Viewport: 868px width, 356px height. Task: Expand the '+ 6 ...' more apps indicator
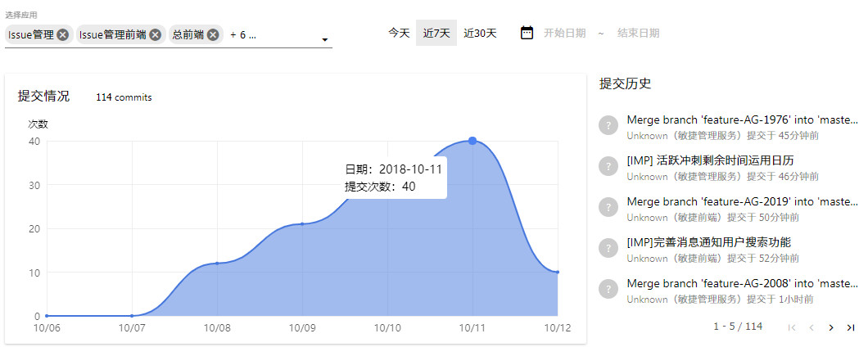point(242,34)
